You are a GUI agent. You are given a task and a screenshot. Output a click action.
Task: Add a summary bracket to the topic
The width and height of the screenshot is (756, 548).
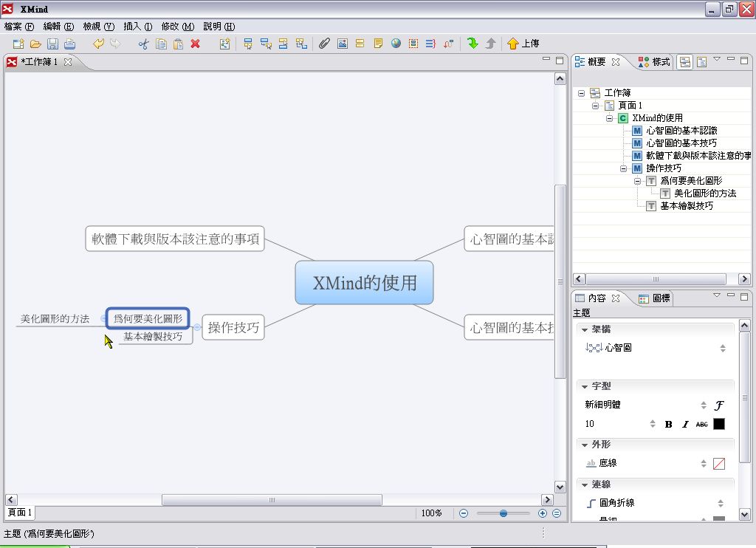[430, 44]
